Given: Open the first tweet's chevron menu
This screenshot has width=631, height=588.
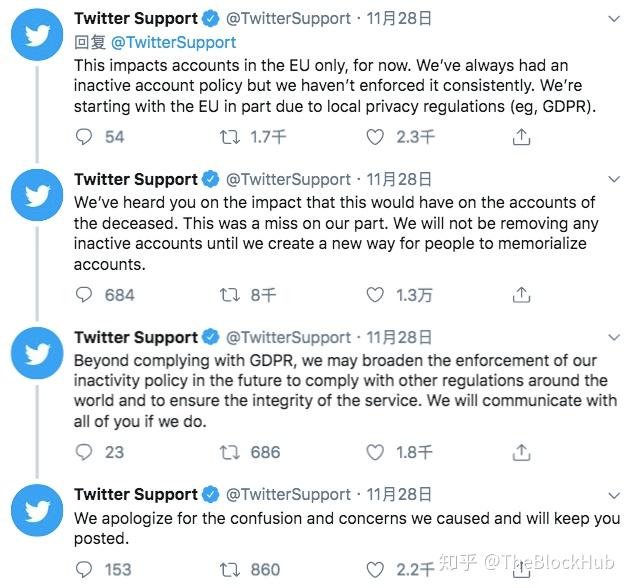Looking at the screenshot, I should pyautogui.click(x=614, y=19).
